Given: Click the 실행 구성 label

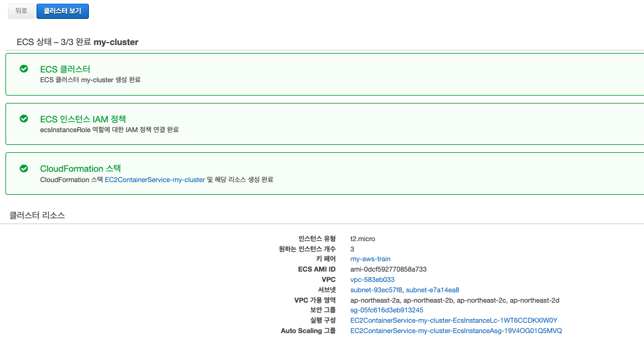Looking at the screenshot, I should tap(323, 320).
